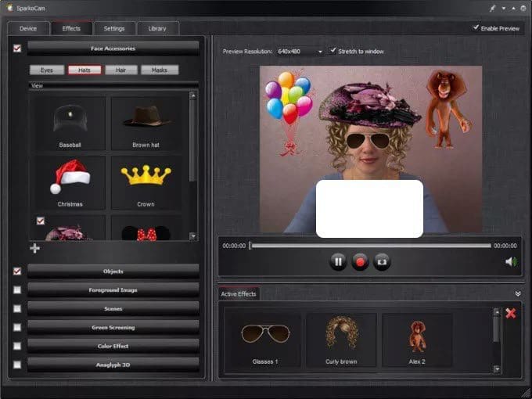The image size is (532, 399).
Task: Take a snapshot with the camera icon
Action: coord(382,262)
